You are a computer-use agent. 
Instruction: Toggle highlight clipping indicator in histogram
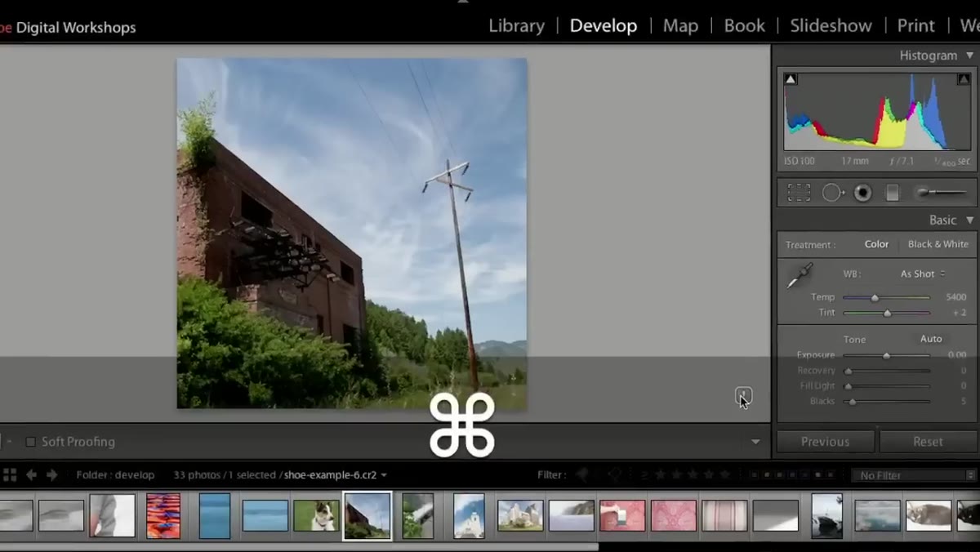point(964,79)
